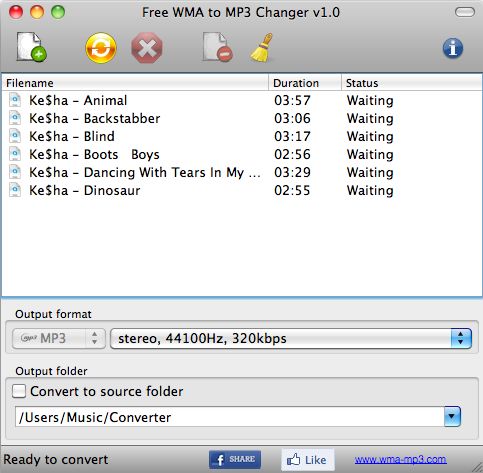
Task: Open the blue info icon
Action: tap(453, 48)
